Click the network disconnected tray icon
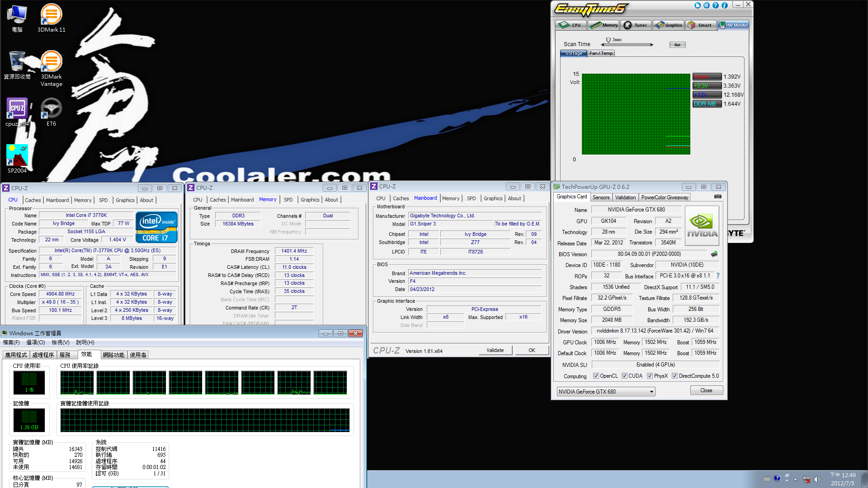This screenshot has width=868, height=488. (807, 479)
